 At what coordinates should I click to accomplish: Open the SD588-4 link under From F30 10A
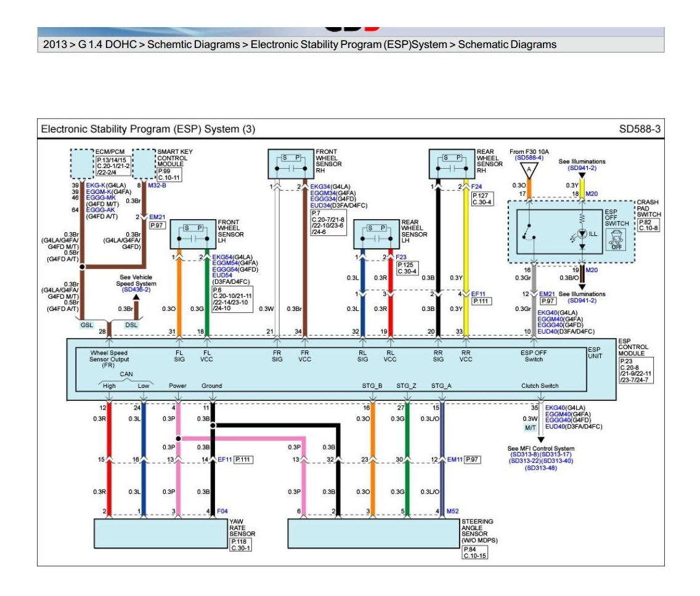pos(529,158)
